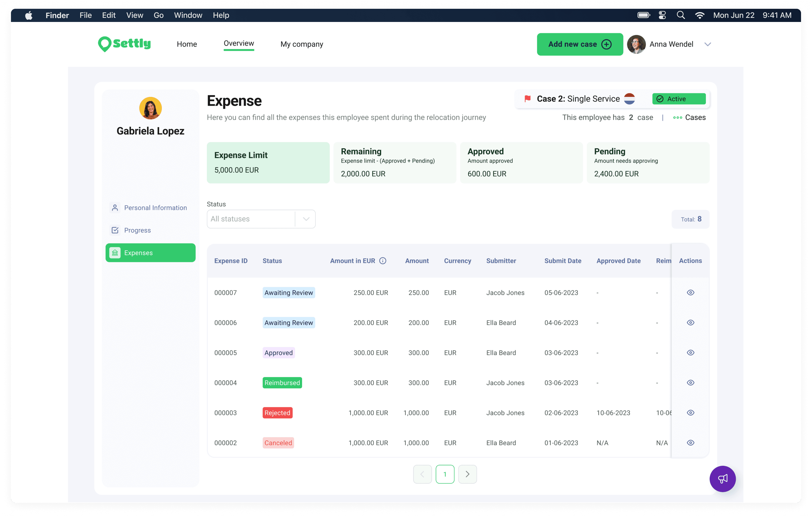The width and height of the screenshot is (812, 516).
Task: Click the three-dots Cases icon
Action: [677, 117]
